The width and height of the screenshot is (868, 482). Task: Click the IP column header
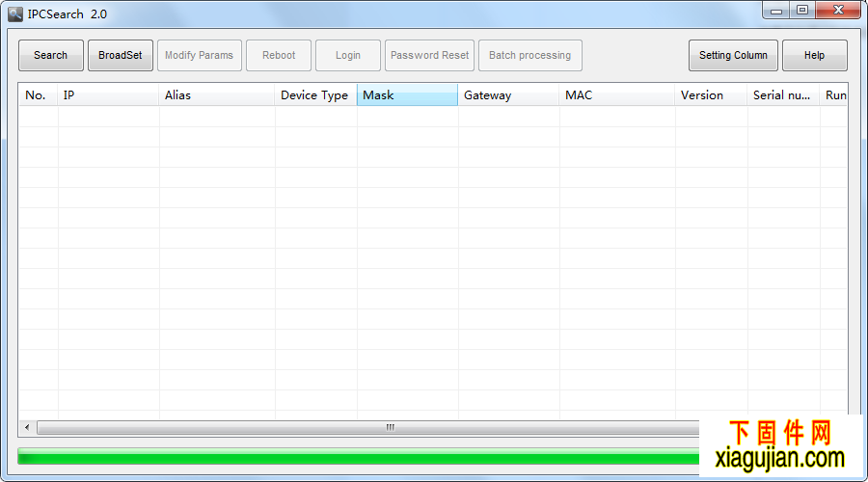[x=108, y=95]
